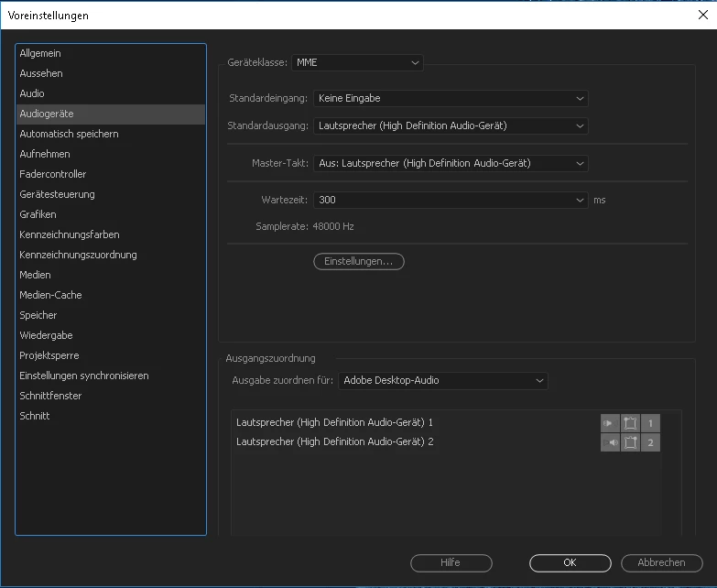717x588 pixels.
Task: Click the left stereo speaker icon for Lautsprecher 1
Action: point(610,423)
